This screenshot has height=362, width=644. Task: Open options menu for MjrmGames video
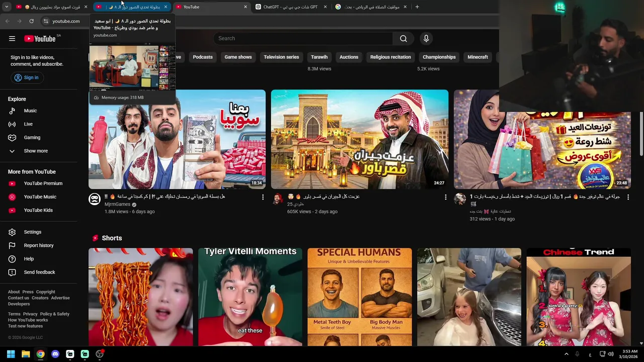tap(263, 197)
